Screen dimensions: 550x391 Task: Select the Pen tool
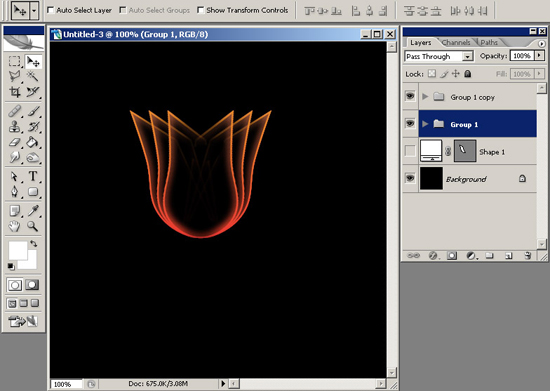14,191
